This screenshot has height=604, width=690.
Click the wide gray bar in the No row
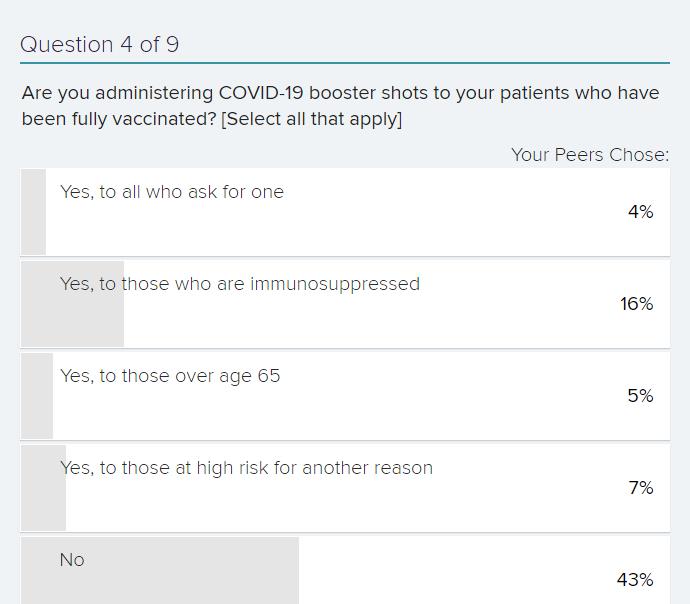coord(160,571)
